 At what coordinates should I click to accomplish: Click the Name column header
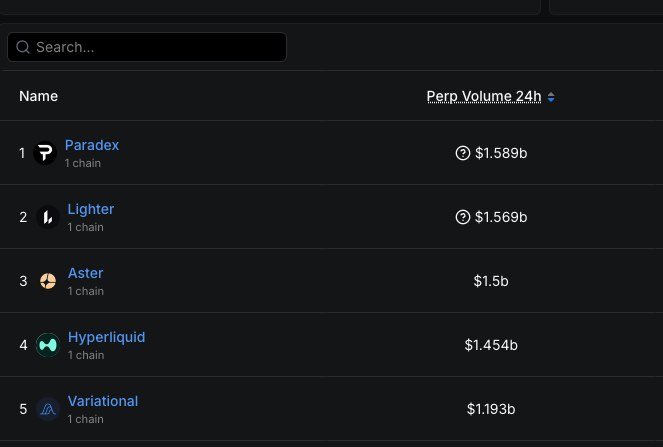(x=38, y=96)
